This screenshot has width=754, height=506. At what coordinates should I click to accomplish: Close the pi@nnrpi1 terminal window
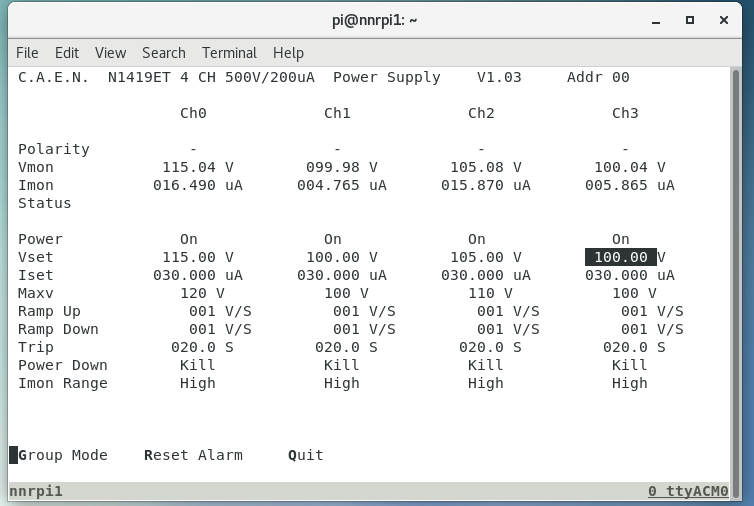pyautogui.click(x=721, y=19)
